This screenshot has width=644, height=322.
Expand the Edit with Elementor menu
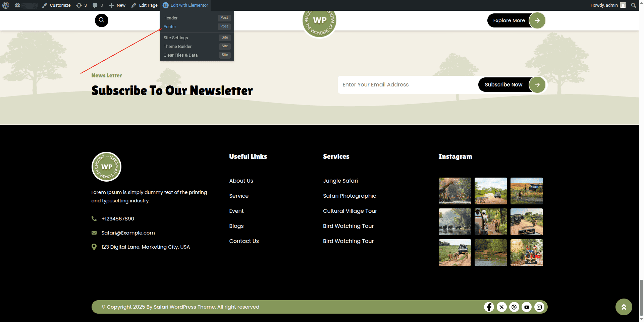(x=186, y=5)
